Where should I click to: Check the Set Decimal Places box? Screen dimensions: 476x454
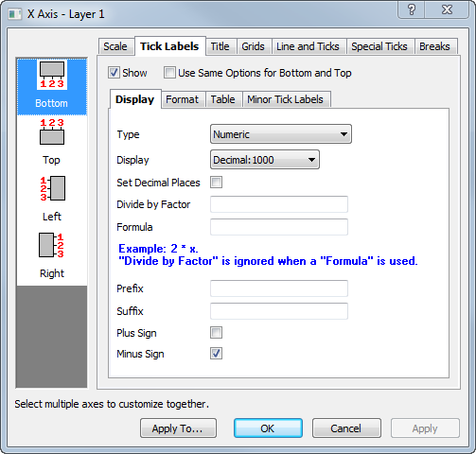216,183
